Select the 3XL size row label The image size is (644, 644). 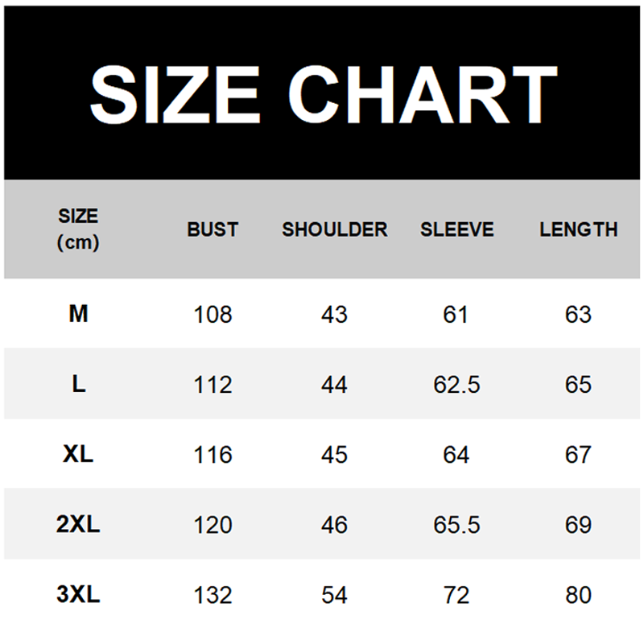point(78,595)
